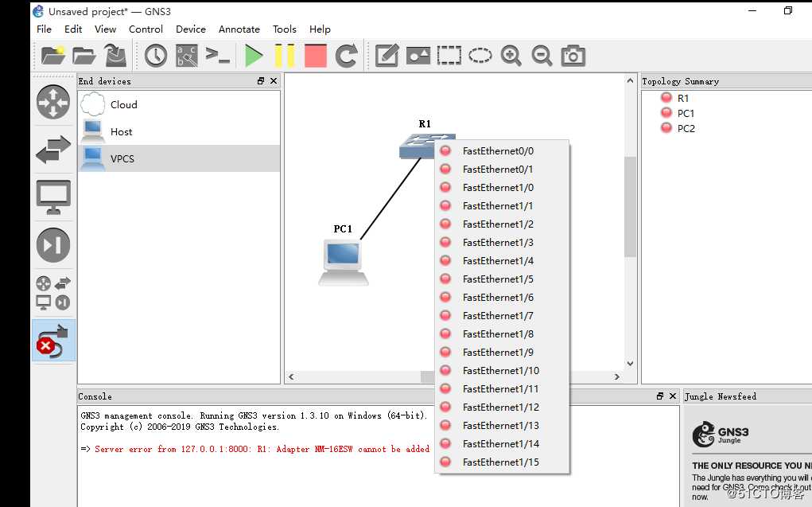Start all devices with green play

pyautogui.click(x=253, y=56)
